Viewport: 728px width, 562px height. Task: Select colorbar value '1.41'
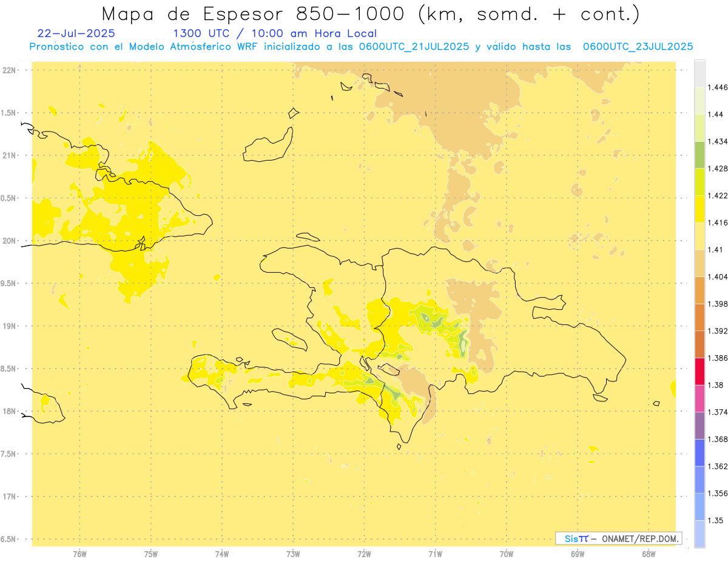point(716,250)
